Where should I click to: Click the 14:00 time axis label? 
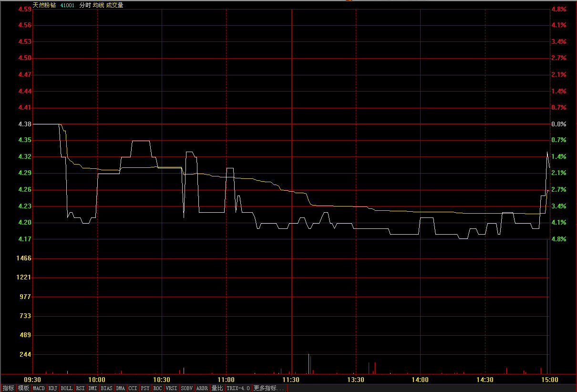point(420,380)
